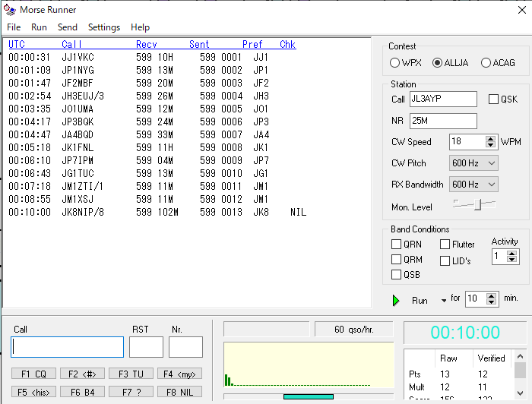532x404 pixels.
Task: Decrease CW Speed with down arrow
Action: 490,145
